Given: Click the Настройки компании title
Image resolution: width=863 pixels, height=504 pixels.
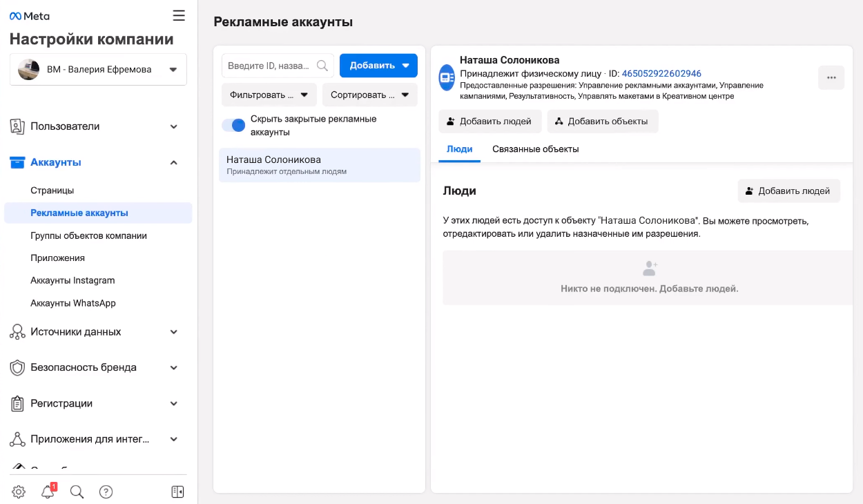Looking at the screenshot, I should tap(92, 39).
